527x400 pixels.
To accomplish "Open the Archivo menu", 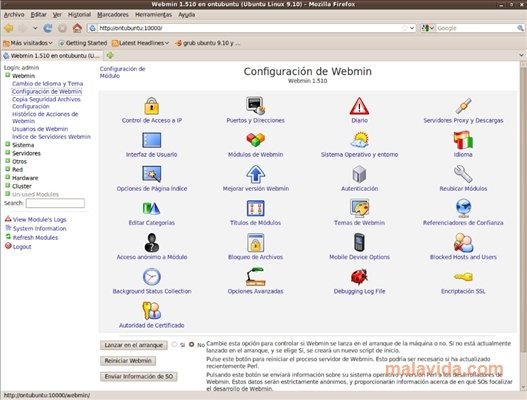I will click(x=14, y=14).
